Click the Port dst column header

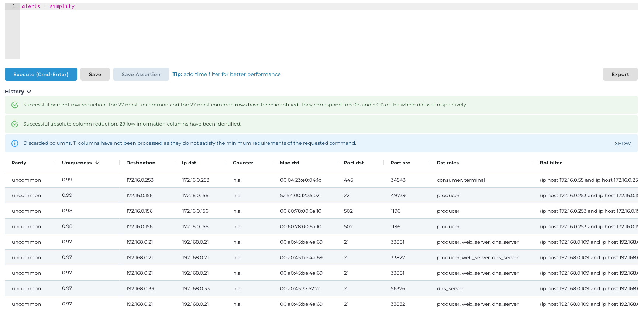354,163
